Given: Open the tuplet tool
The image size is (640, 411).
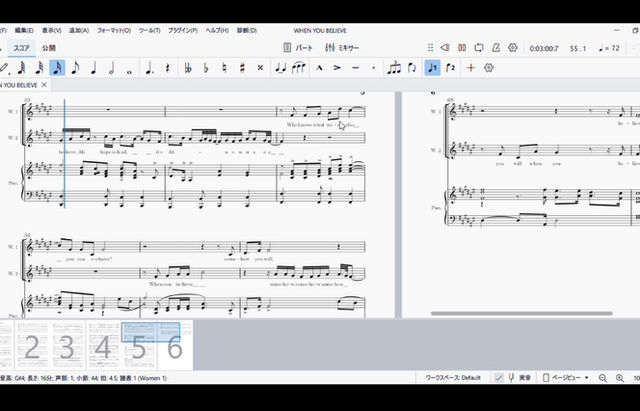Looking at the screenshot, I should pos(394,68).
